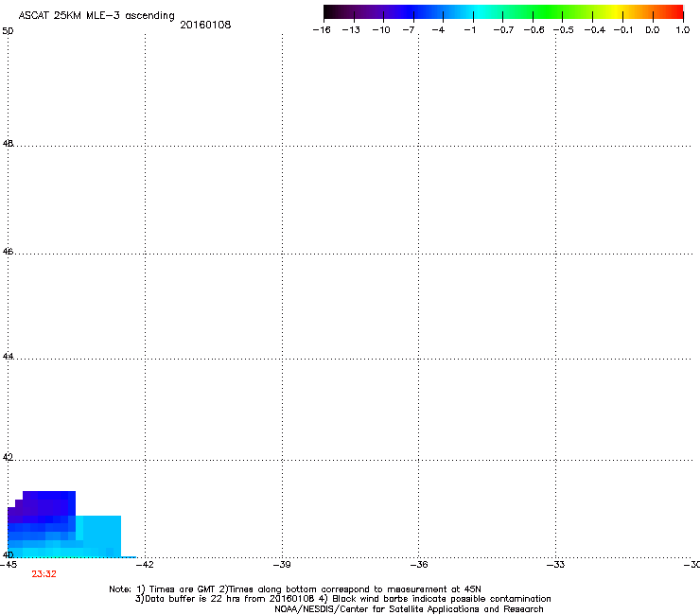Click the colorbar label -0.4
The width and height of the screenshot is (700, 615).
595,30
